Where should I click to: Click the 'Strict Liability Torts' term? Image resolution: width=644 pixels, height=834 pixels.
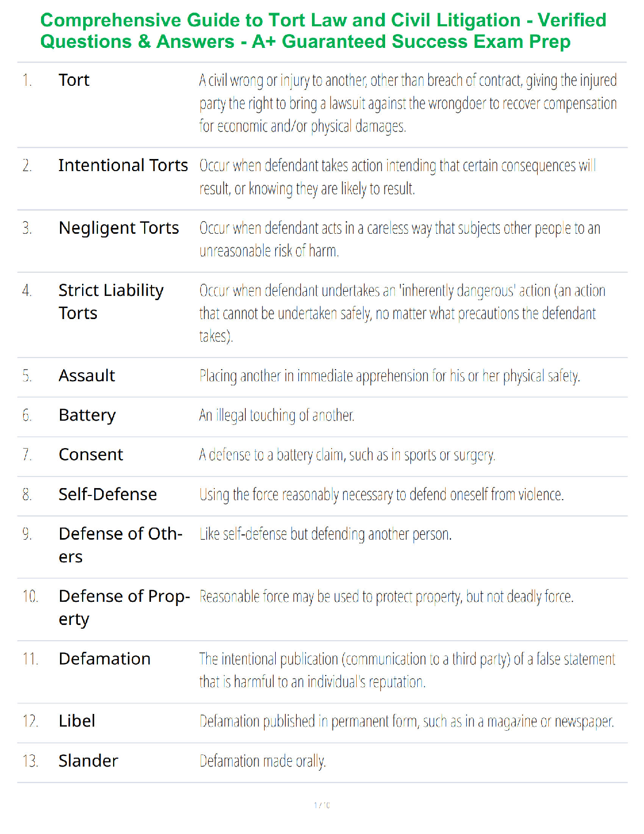[x=111, y=302]
